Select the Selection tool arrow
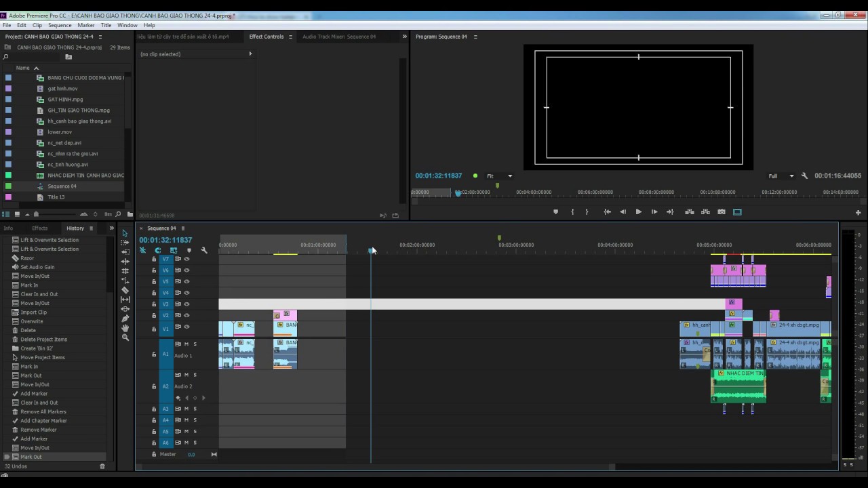The image size is (868, 488). point(125,233)
